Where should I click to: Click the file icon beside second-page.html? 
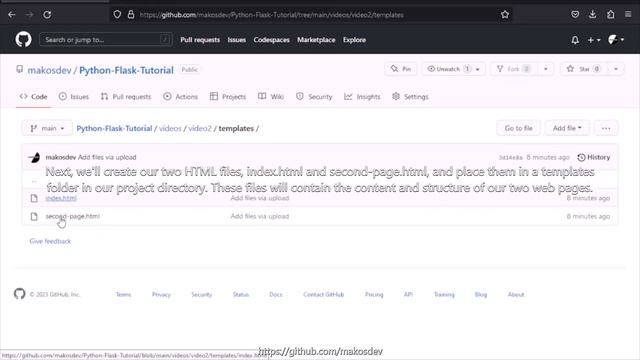[34, 216]
